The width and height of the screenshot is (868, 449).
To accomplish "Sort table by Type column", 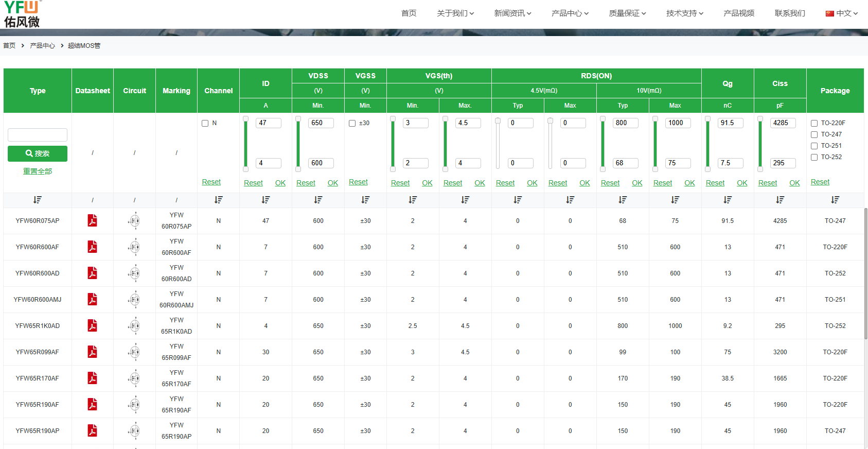I will pos(38,200).
